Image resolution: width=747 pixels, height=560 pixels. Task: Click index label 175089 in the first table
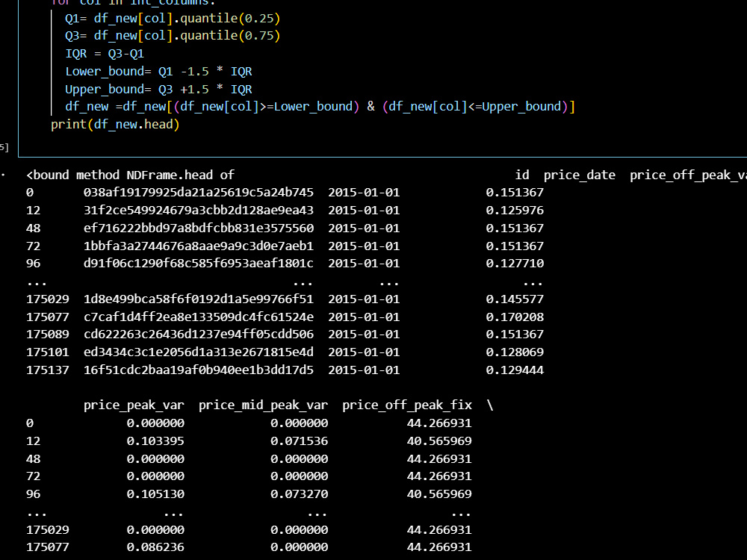[48, 335]
